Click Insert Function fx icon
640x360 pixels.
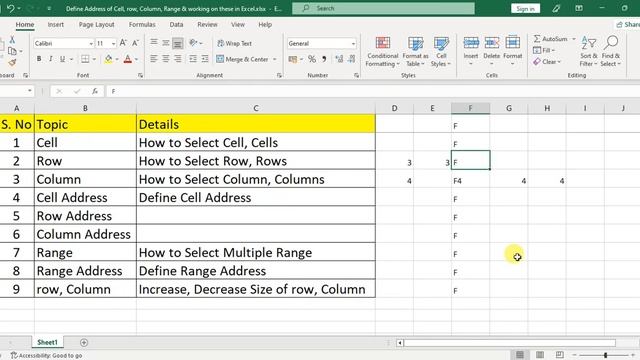pos(95,91)
